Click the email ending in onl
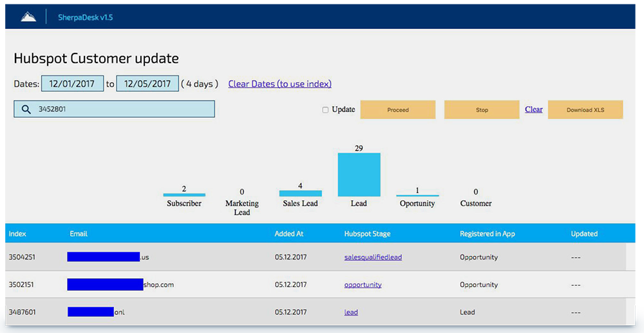Image resolution: width=644 pixels, height=333 pixels. pos(96,312)
